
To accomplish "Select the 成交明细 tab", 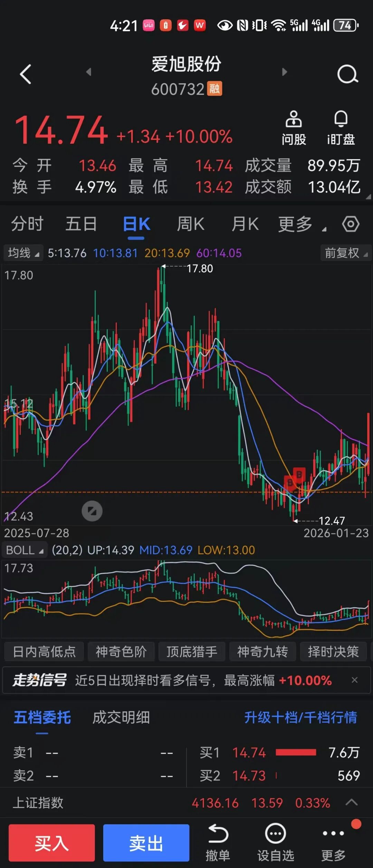I will point(121,717).
